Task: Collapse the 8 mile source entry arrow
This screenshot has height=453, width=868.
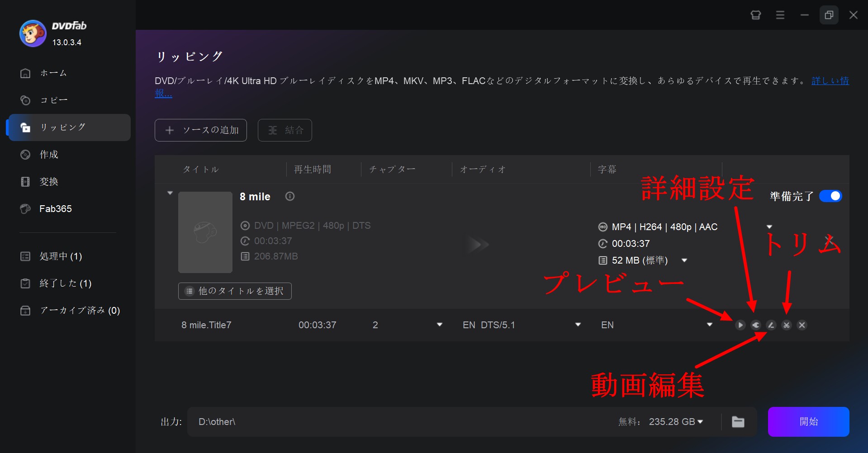Action: [x=170, y=193]
